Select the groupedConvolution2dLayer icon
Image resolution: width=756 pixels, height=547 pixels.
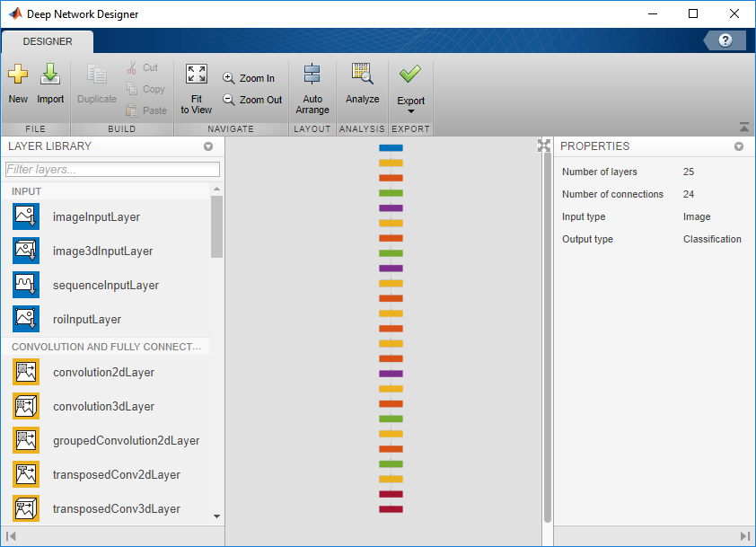[x=26, y=440]
